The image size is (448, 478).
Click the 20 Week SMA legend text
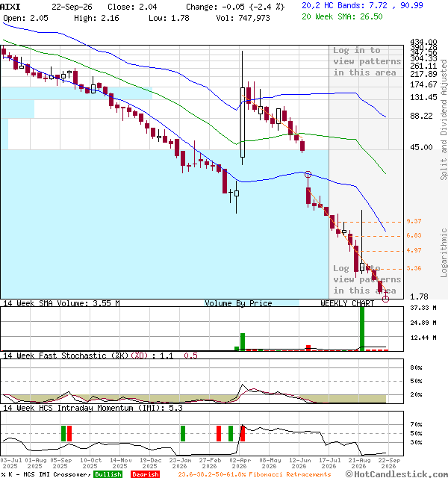click(x=342, y=16)
